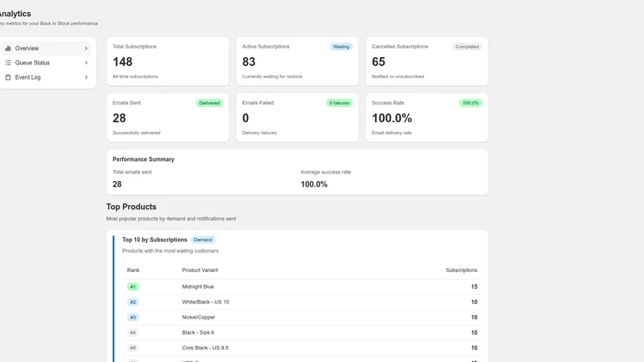
Task: Select the Cancelled Subscriptions value 65
Action: tap(378, 62)
